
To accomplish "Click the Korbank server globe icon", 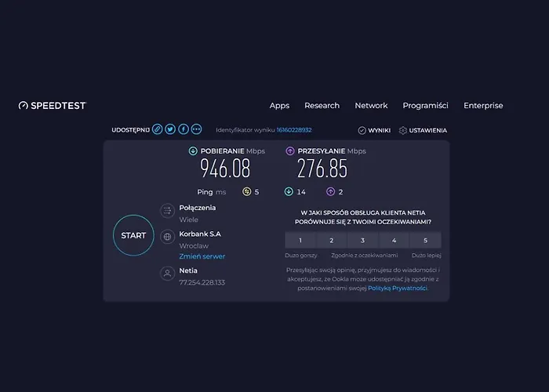I will pos(167,236).
